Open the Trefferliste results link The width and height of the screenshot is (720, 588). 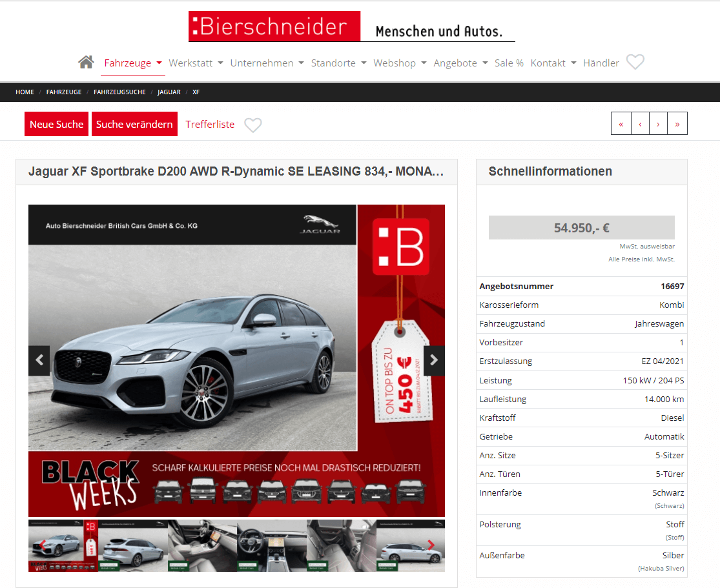tap(210, 125)
